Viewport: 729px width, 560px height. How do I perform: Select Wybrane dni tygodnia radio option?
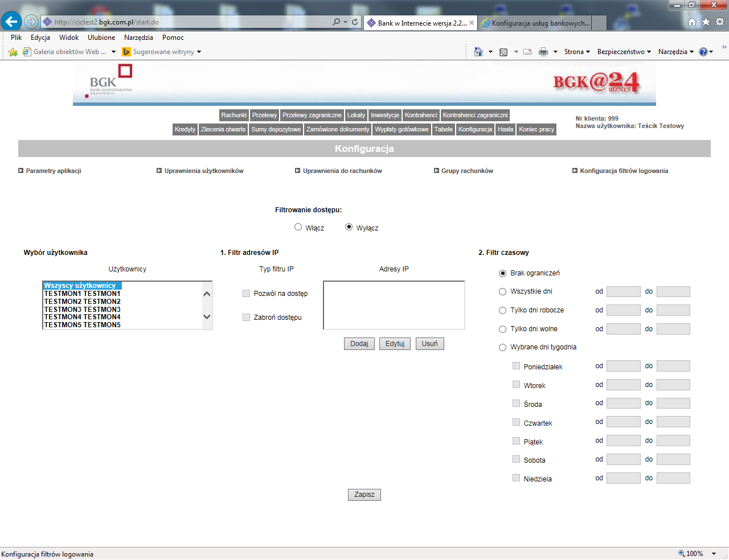coord(502,347)
